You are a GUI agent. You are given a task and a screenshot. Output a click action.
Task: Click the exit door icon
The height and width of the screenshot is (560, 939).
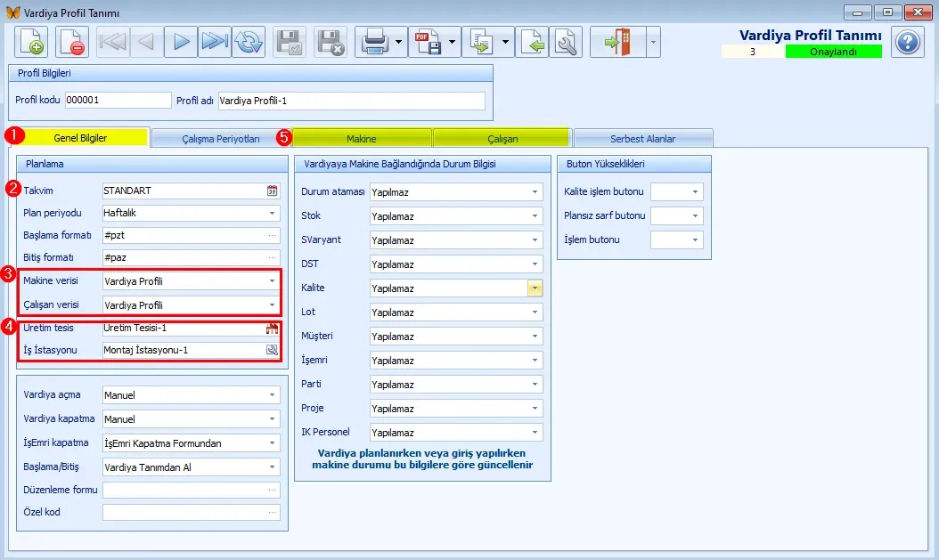click(x=618, y=42)
